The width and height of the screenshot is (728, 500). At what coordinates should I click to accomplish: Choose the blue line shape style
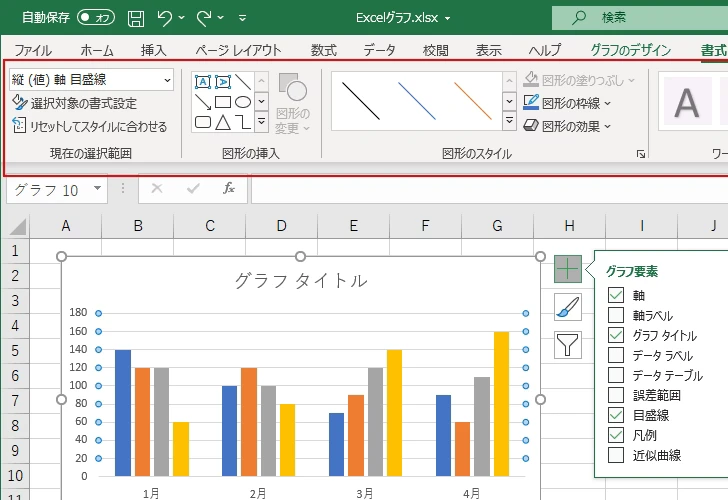(417, 101)
